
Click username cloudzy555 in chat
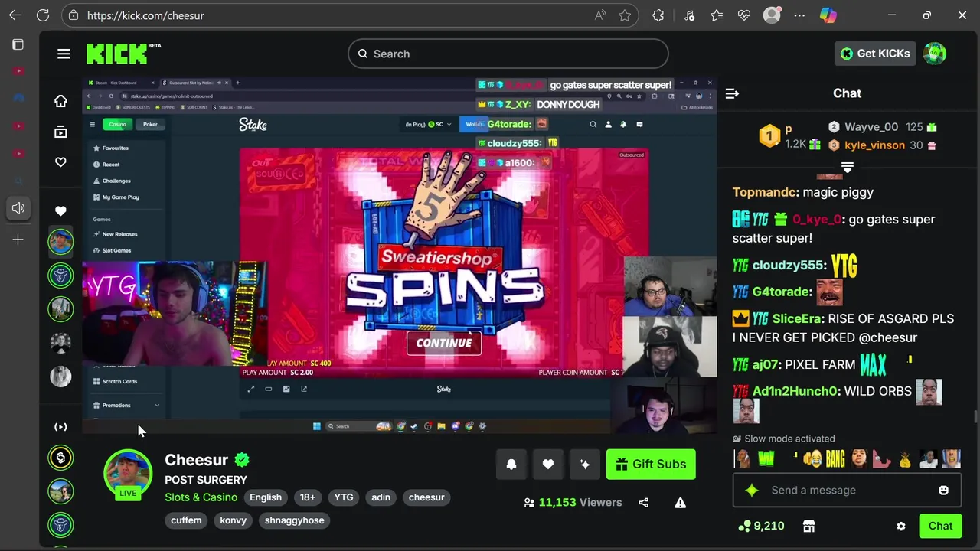click(788, 266)
